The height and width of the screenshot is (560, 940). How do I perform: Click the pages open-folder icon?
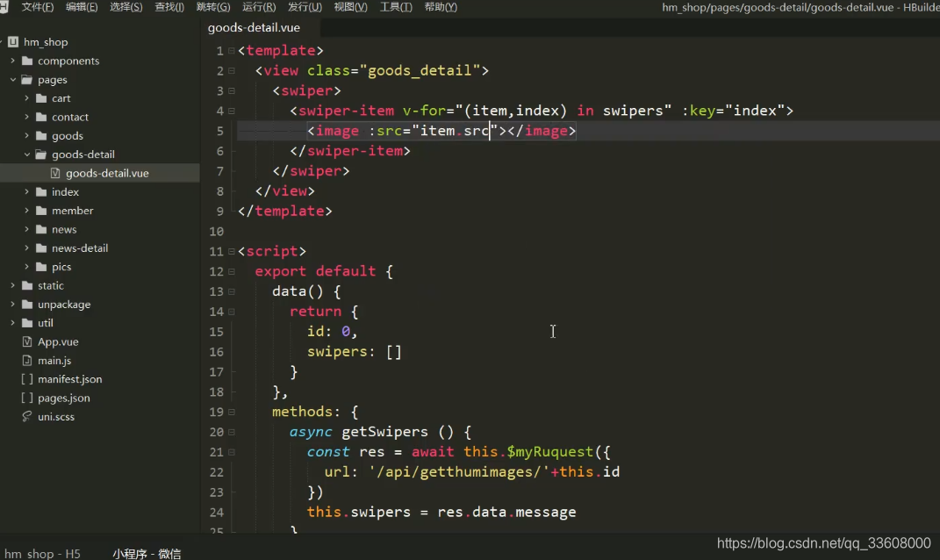tap(27, 79)
